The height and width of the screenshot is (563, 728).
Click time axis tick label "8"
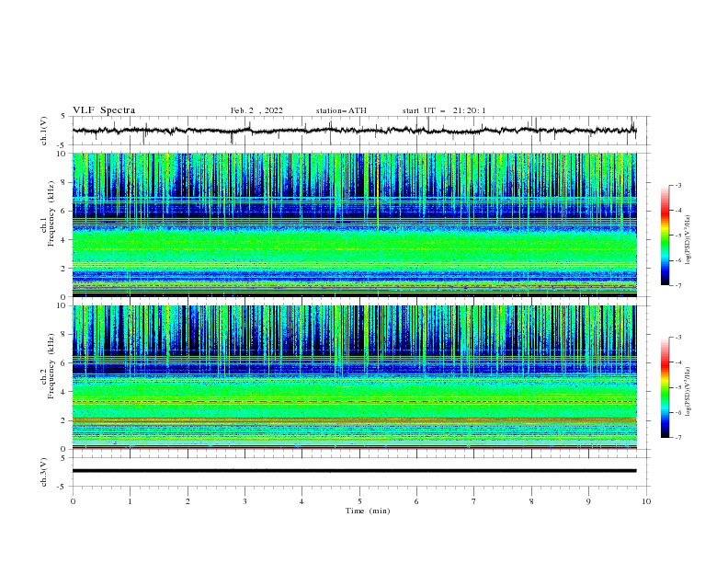(531, 501)
